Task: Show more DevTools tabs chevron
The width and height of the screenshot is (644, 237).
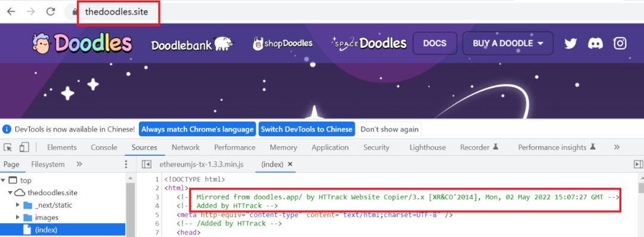Action: 617,147
